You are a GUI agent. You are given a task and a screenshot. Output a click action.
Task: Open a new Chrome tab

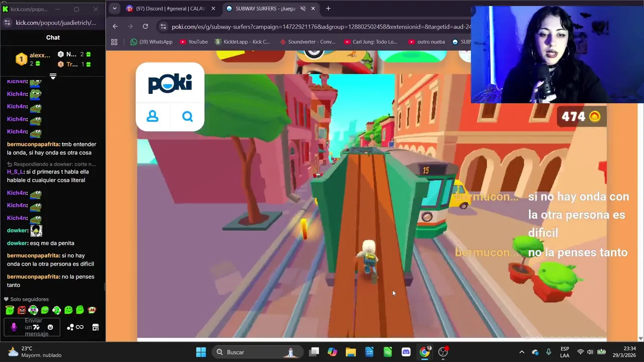click(x=328, y=9)
